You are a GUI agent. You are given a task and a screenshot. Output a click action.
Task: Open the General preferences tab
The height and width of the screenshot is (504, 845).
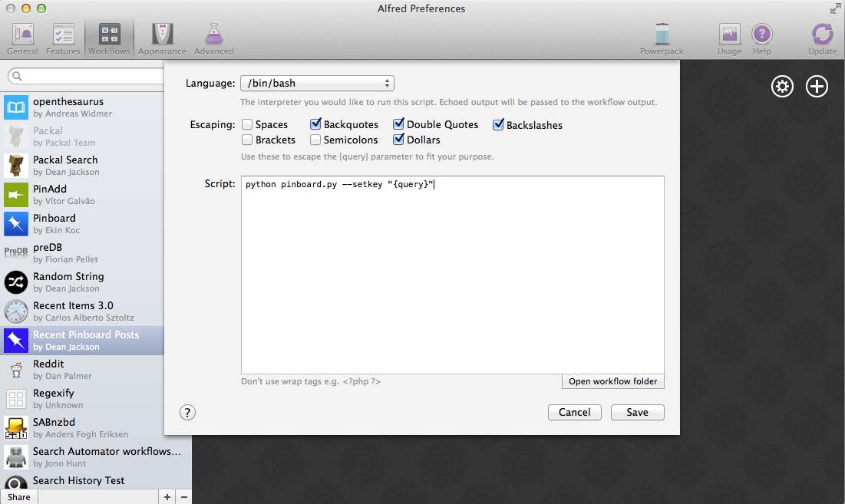22,39
